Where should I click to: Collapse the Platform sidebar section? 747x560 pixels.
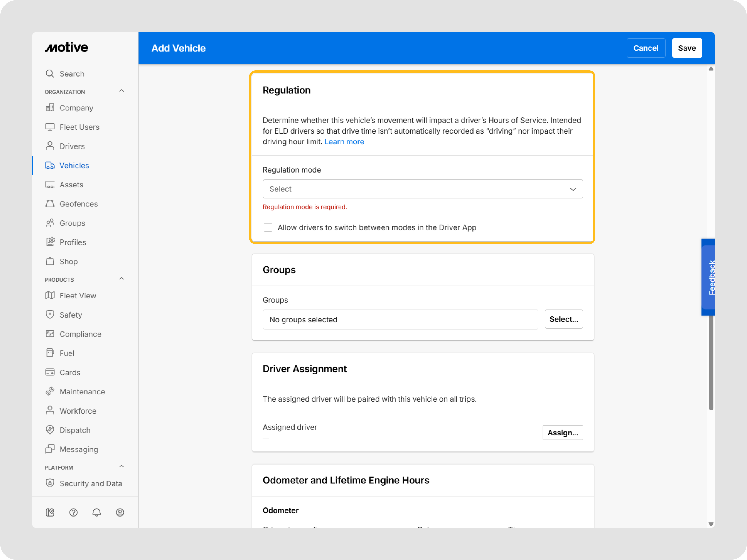pyautogui.click(x=122, y=466)
